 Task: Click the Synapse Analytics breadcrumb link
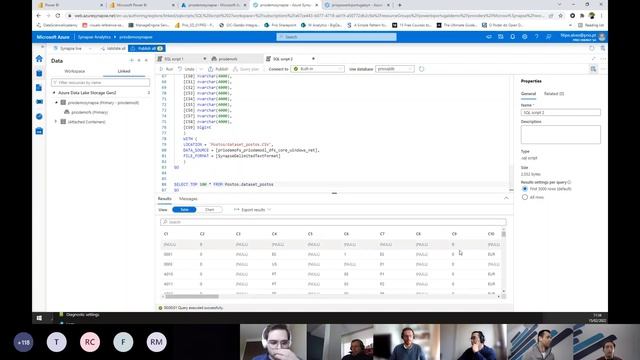pos(94,37)
